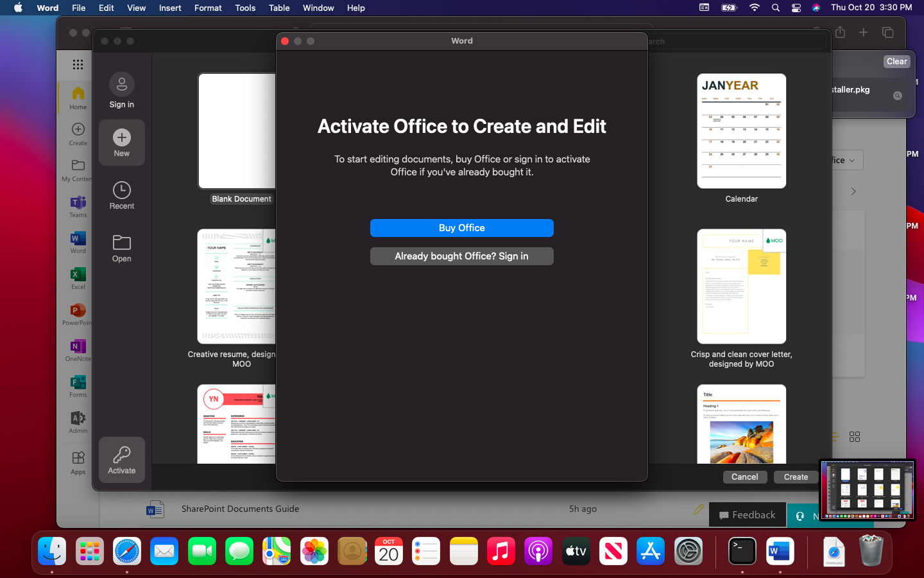
Task: Click the Buy Office button
Action: pos(461,228)
